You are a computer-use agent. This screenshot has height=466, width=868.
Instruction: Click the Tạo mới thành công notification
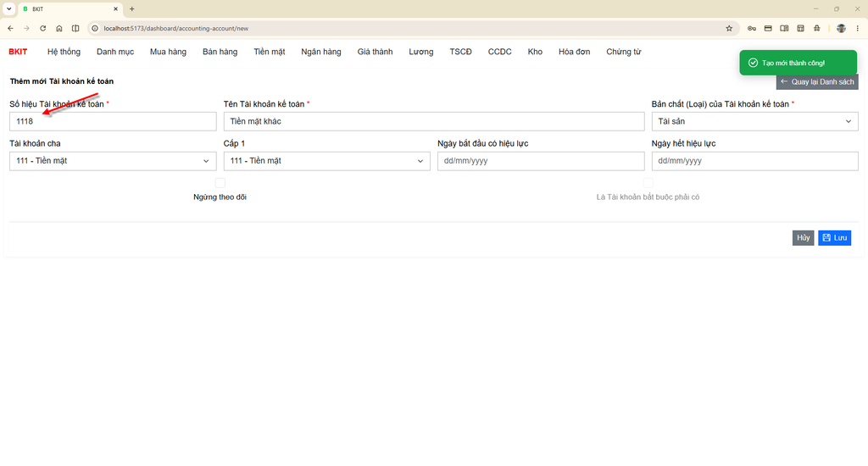tap(798, 63)
